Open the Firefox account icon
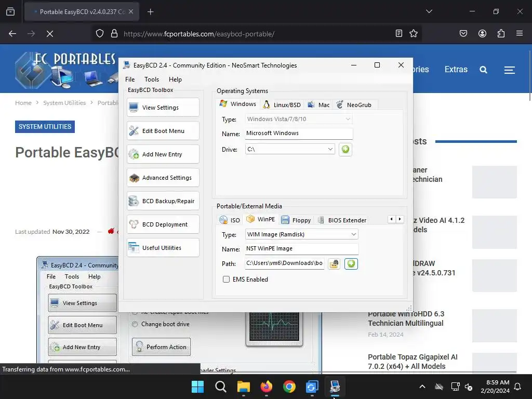 pyautogui.click(x=482, y=34)
